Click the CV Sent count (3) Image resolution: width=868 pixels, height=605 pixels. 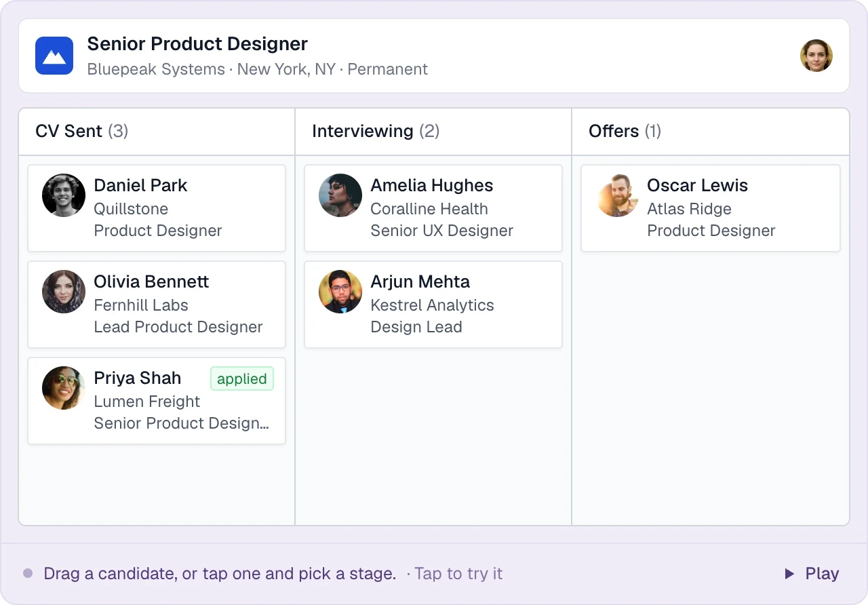click(x=118, y=131)
